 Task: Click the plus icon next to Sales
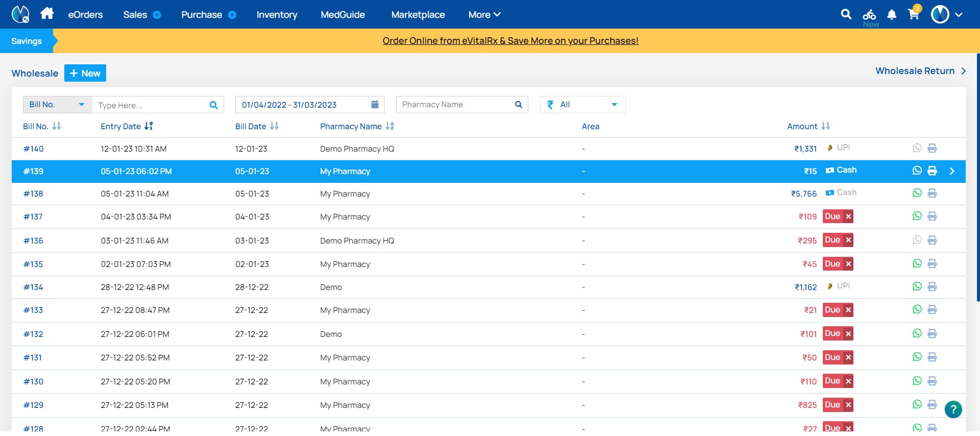(157, 15)
